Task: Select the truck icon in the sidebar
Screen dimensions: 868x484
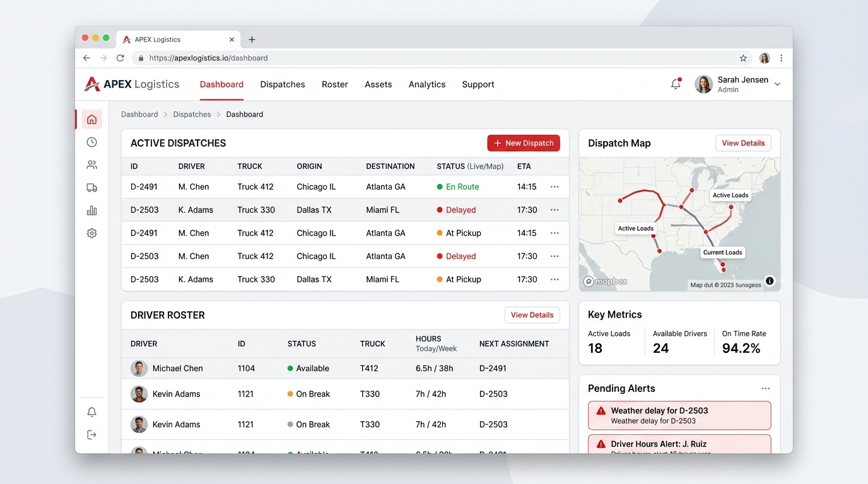Action: point(91,188)
